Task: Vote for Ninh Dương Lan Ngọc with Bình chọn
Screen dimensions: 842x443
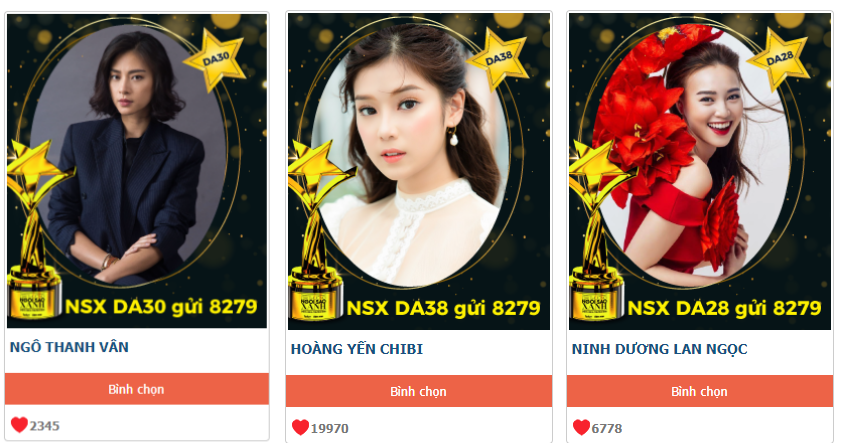Action: 700,391
